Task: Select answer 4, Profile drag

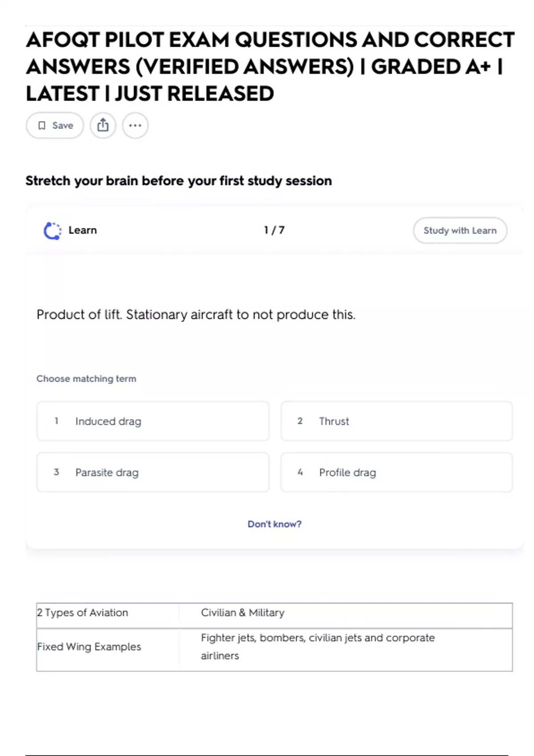Action: (x=396, y=472)
